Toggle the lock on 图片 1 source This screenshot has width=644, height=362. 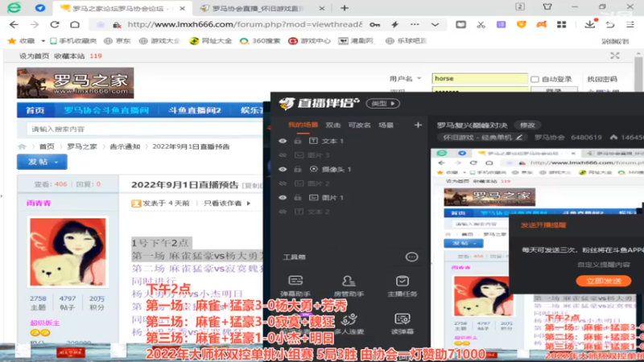[298, 197]
